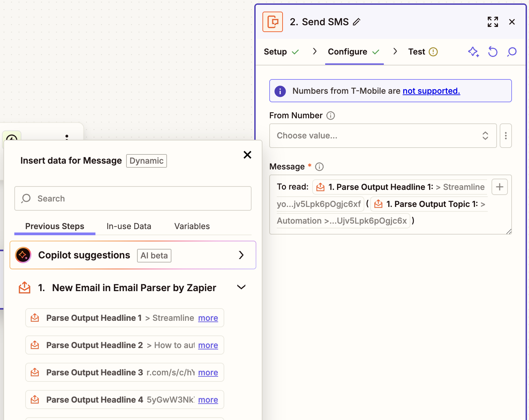529x420 pixels.
Task: Switch to In-use Data tab
Action: point(129,226)
